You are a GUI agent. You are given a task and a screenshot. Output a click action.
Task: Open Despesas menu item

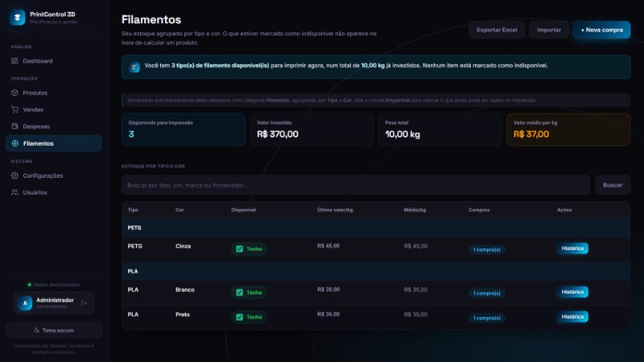(x=54, y=126)
